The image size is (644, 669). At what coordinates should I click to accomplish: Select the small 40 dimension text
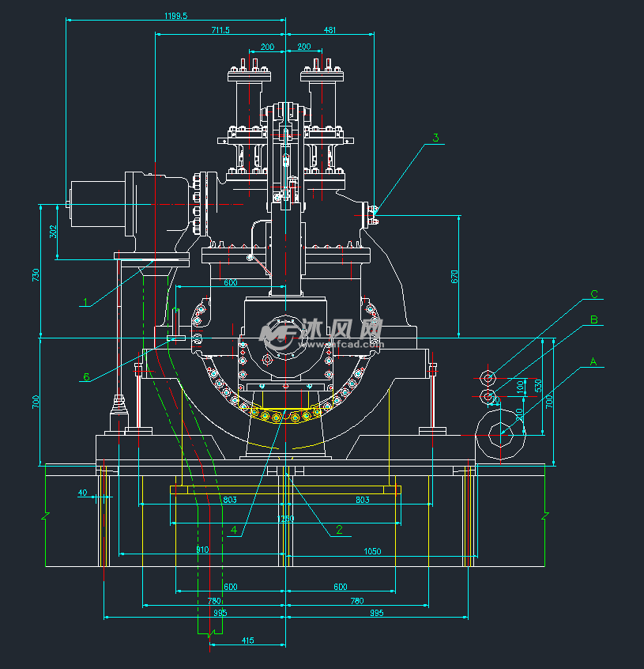82,493
